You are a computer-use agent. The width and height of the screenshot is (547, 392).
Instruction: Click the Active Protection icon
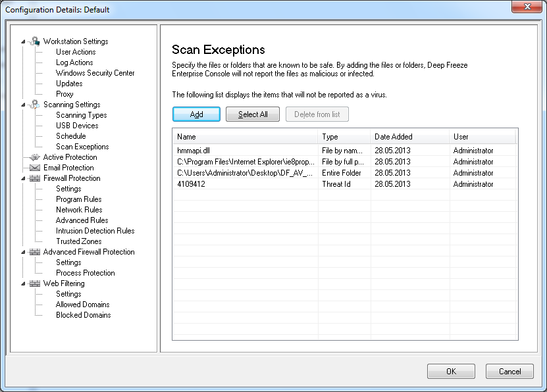tap(35, 157)
